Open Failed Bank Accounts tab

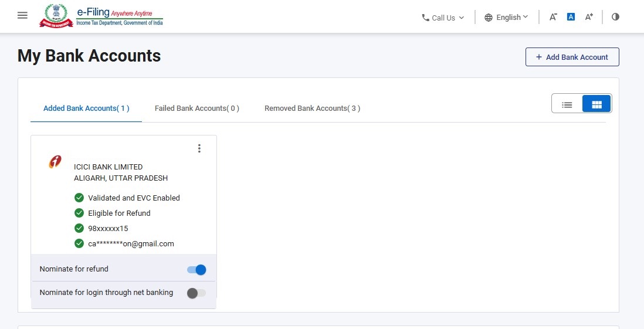(196, 108)
